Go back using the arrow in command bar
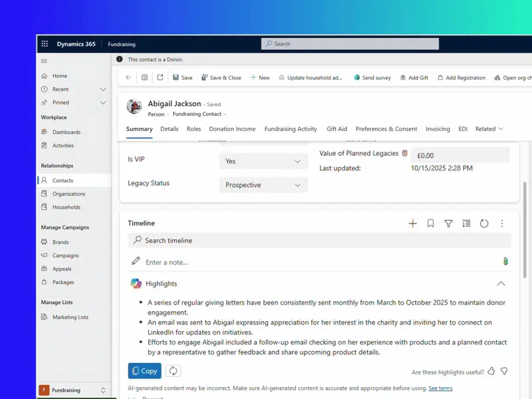Image resolution: width=532 pixels, height=399 pixels. pos(128,78)
